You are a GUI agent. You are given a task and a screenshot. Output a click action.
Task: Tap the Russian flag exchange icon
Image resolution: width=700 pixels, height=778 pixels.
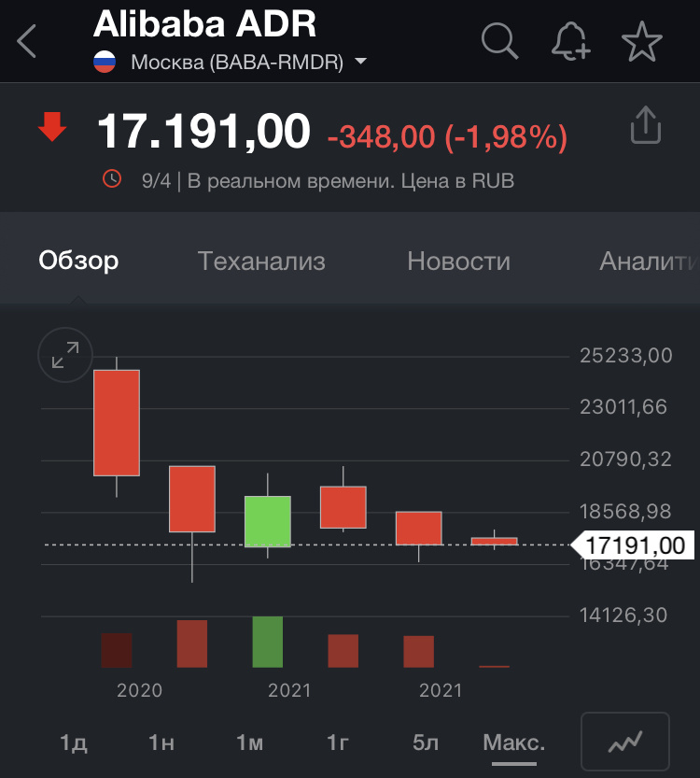105,62
